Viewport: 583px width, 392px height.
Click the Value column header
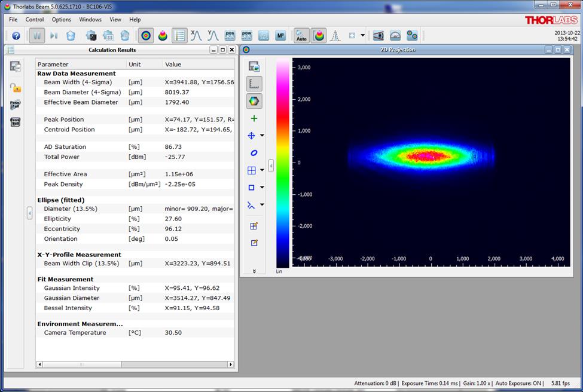173,64
